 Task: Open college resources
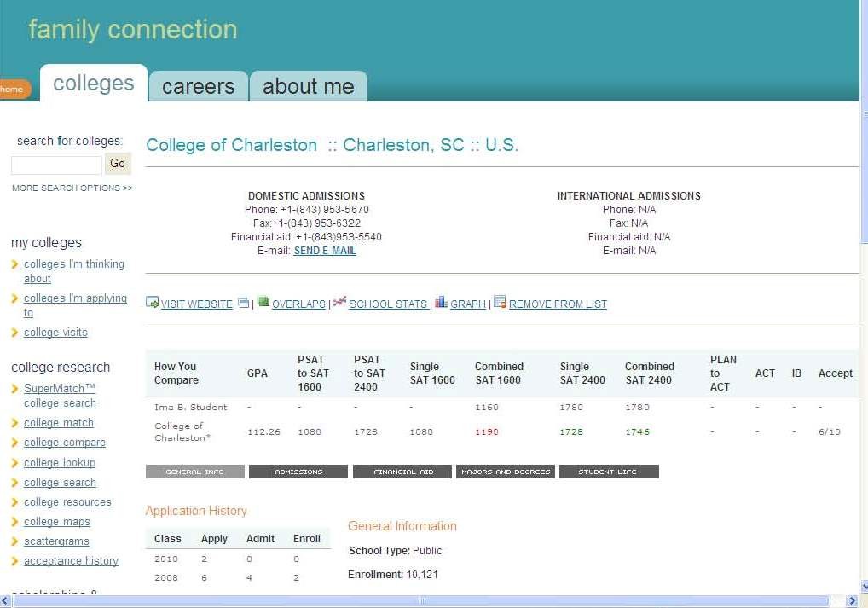(x=67, y=501)
